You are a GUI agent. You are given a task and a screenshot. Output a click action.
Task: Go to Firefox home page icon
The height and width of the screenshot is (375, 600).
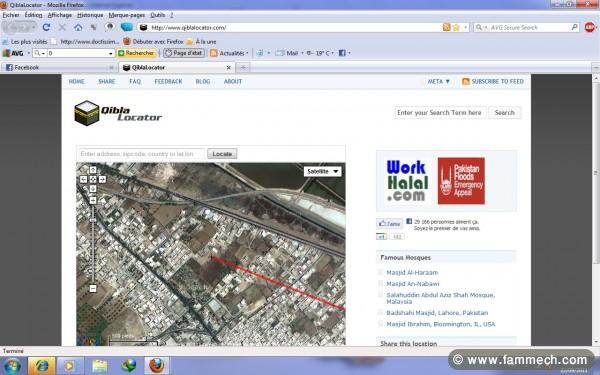[78, 28]
